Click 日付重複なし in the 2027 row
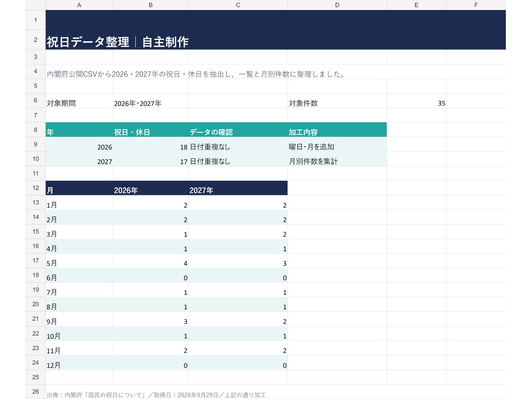Viewport: 532px width, 399px height. coord(238,159)
